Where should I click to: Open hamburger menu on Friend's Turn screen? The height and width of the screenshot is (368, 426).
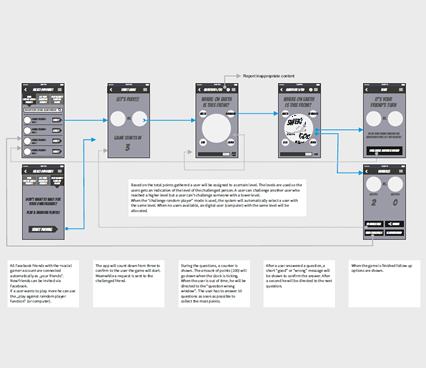[401, 89]
